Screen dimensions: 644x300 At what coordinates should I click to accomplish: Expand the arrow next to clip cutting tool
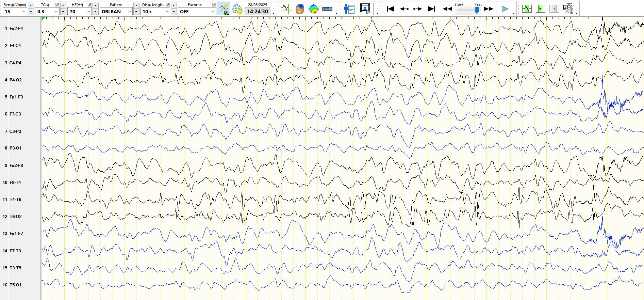tap(577, 13)
